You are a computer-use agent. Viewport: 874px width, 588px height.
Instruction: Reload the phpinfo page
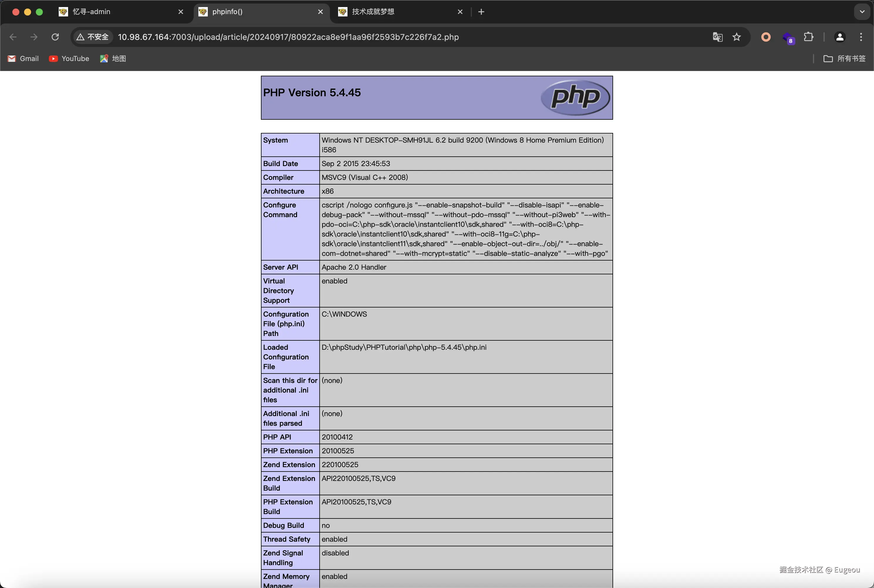(x=55, y=37)
